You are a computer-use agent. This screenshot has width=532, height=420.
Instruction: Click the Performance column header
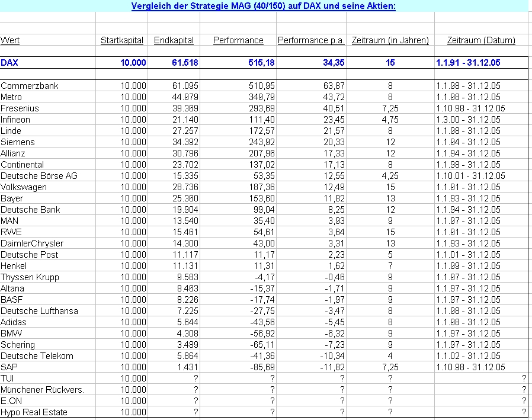click(238, 40)
